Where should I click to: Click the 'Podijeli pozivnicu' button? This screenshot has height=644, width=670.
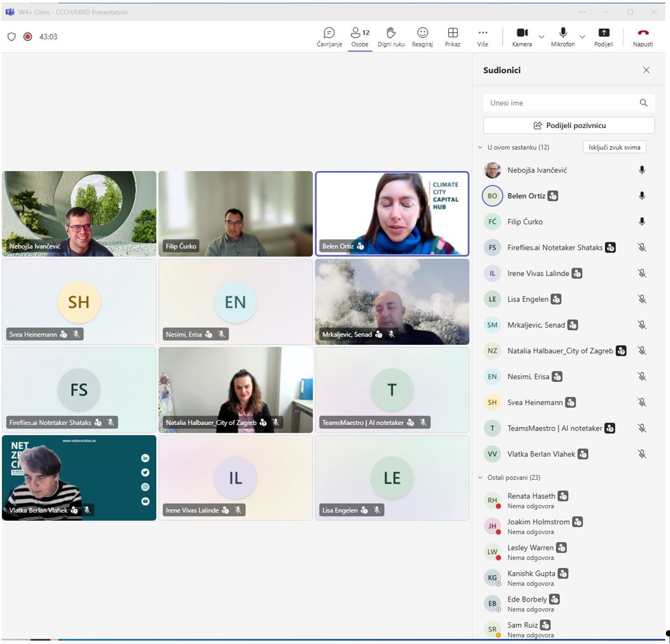click(x=569, y=125)
